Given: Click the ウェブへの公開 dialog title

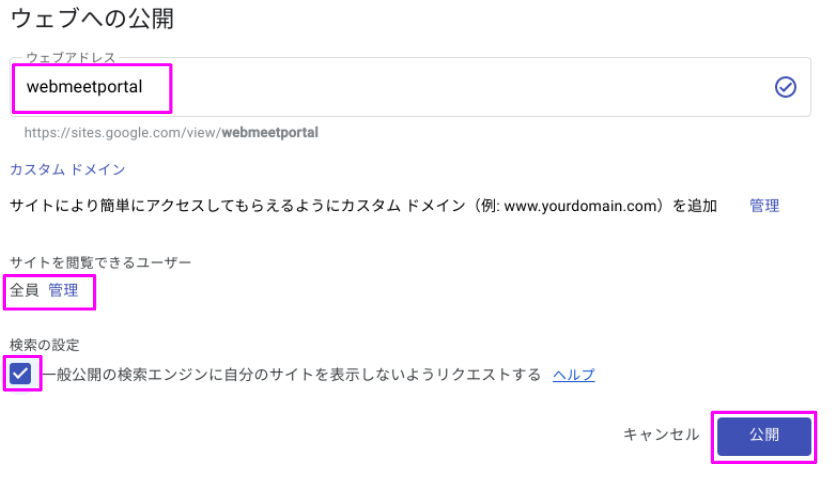Looking at the screenshot, I should tap(92, 18).
